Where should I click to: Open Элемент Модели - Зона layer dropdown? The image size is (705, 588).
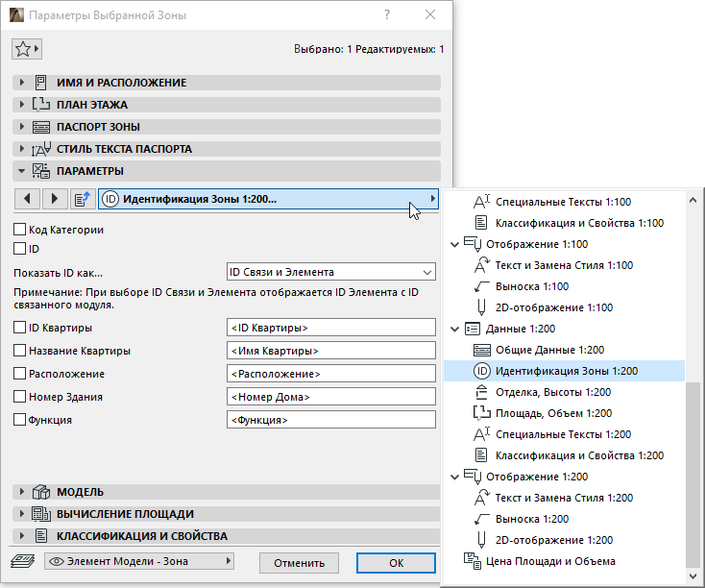139,561
